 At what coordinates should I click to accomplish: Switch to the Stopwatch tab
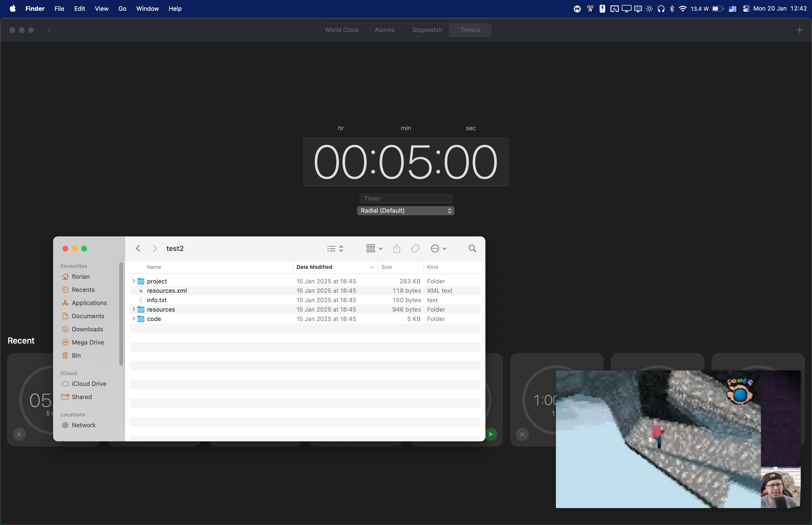(427, 30)
